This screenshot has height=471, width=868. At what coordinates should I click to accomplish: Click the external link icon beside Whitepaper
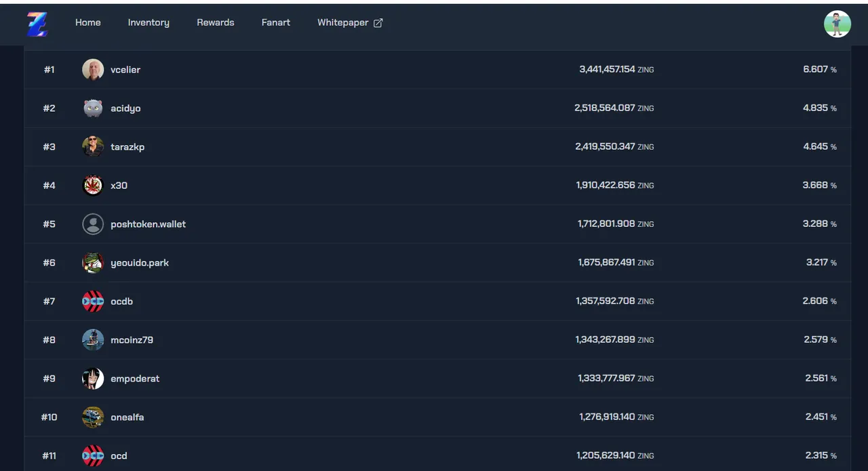pyautogui.click(x=378, y=23)
